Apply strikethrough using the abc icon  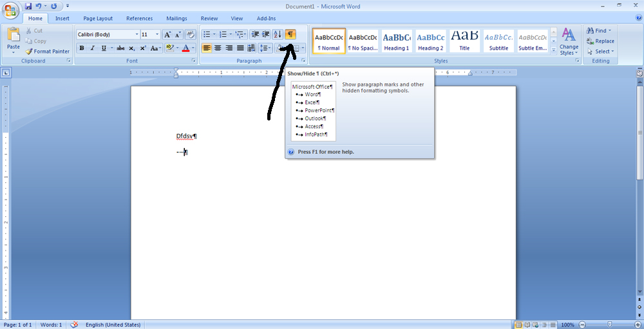pyautogui.click(x=120, y=48)
